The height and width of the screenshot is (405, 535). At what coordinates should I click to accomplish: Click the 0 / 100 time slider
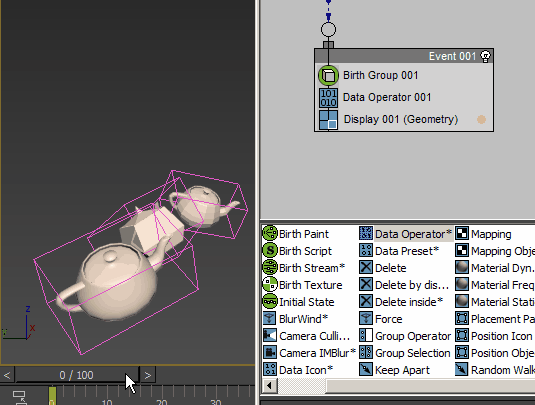pos(76,375)
